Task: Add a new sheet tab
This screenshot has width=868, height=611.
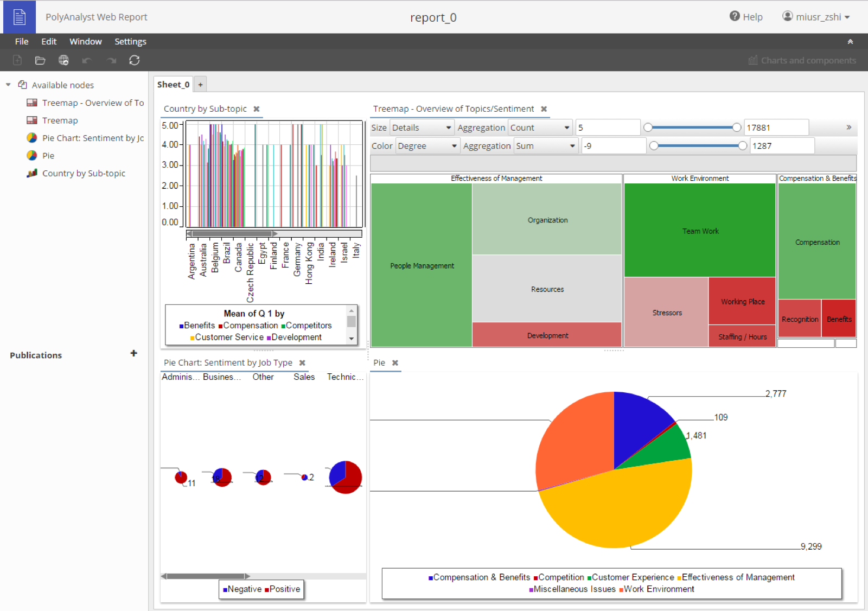Action: tap(200, 85)
